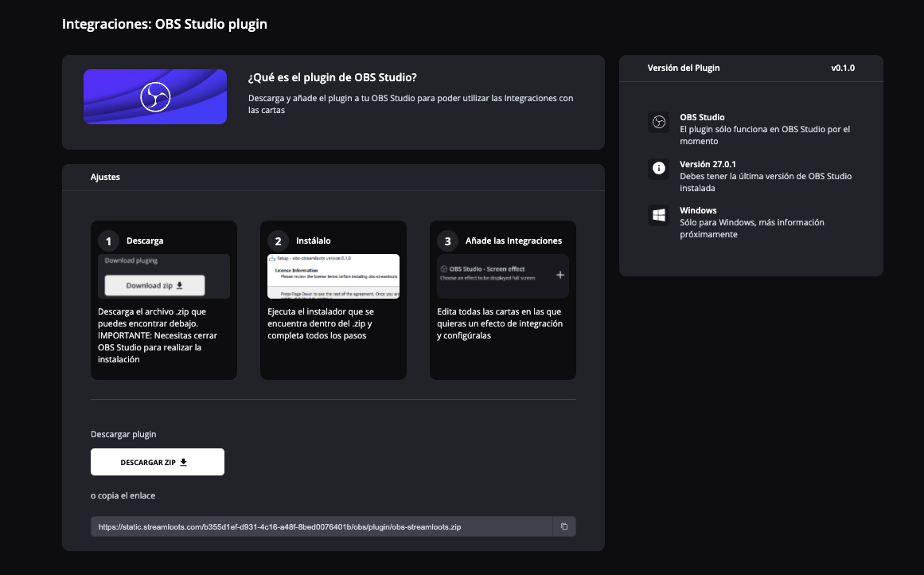The width and height of the screenshot is (924, 575).
Task: Click the 'Integraciones: OBS Studio plugin' page title
Action: click(x=165, y=24)
